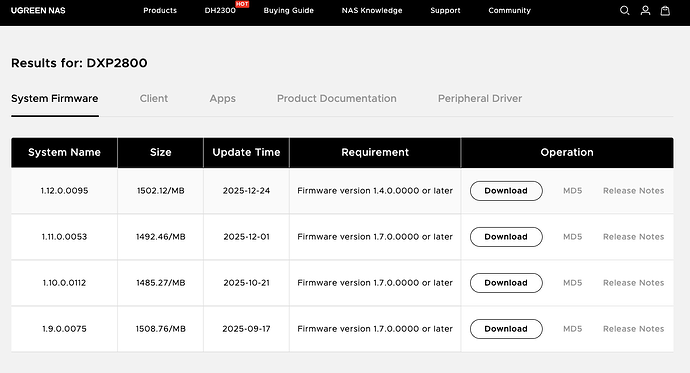Click the Size column header
Viewport: 690px width, 373px height.
coord(161,153)
